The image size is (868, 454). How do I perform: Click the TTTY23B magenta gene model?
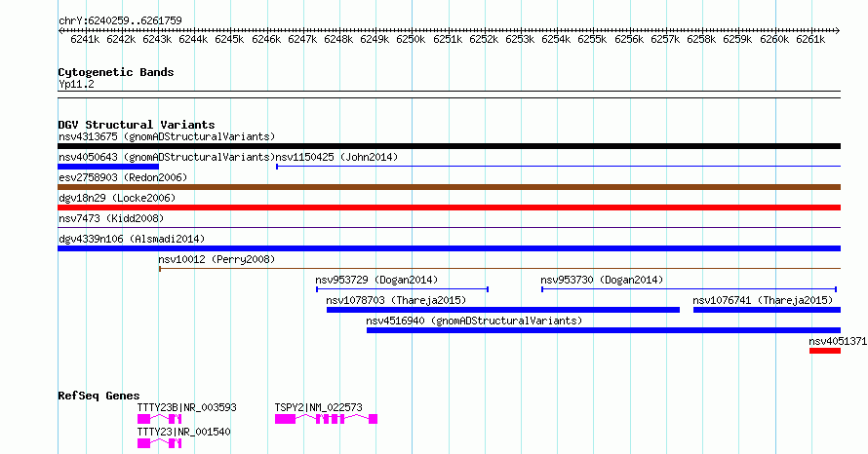pos(159,419)
